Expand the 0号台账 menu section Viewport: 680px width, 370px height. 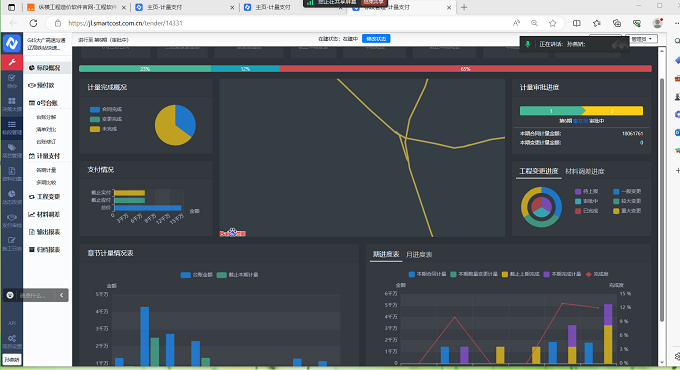[47, 103]
